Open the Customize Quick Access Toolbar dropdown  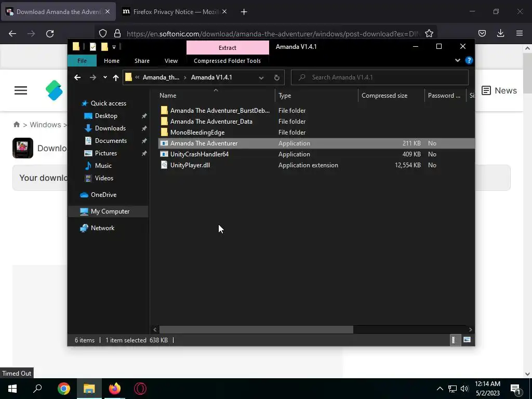(x=114, y=47)
